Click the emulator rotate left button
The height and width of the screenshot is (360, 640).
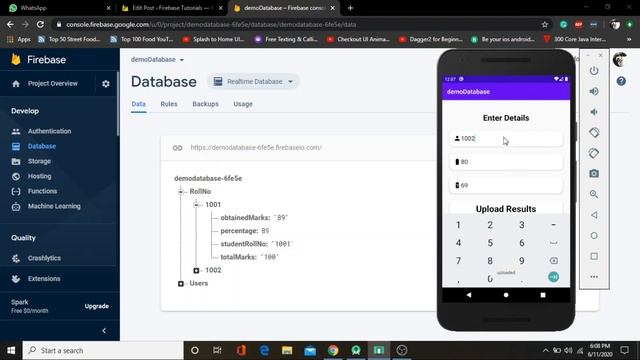594,132
